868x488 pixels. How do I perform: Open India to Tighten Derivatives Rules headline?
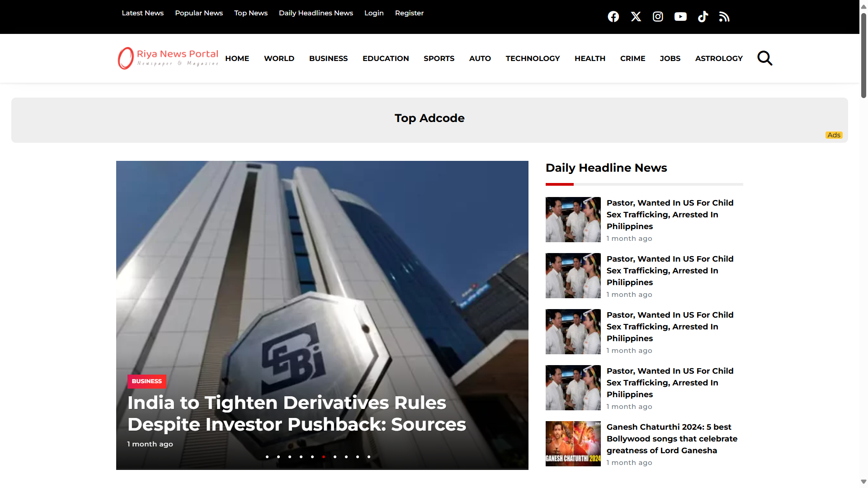[297, 413]
